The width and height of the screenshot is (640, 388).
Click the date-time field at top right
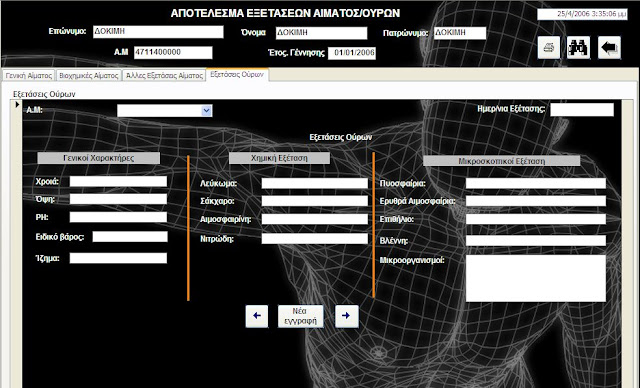pyautogui.click(x=582, y=14)
